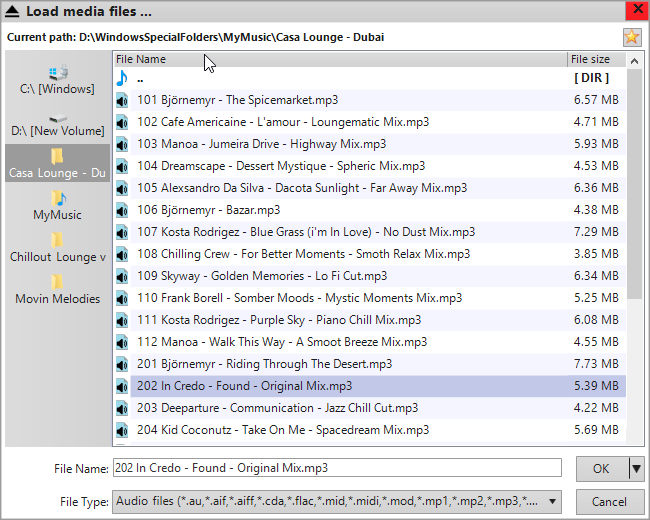The height and width of the screenshot is (520, 650).
Task: Select "106 Björnemyr - Bazar.mp3"
Action: 209,210
